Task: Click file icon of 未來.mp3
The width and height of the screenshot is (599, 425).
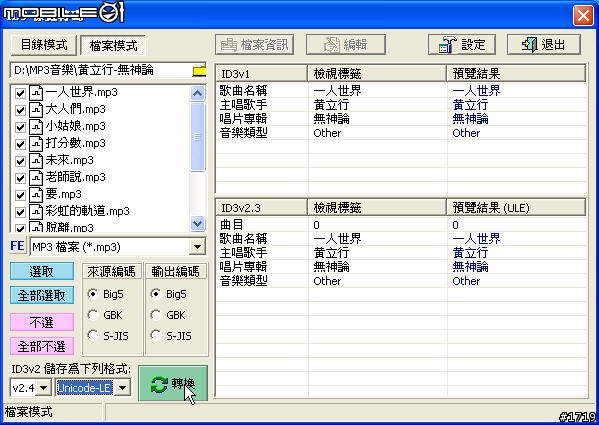Action: (x=36, y=161)
